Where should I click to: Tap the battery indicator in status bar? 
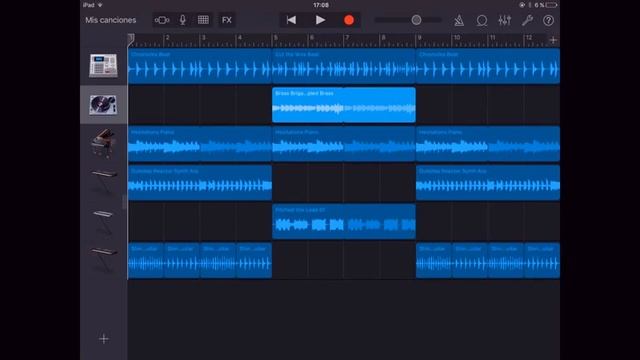(551, 5)
